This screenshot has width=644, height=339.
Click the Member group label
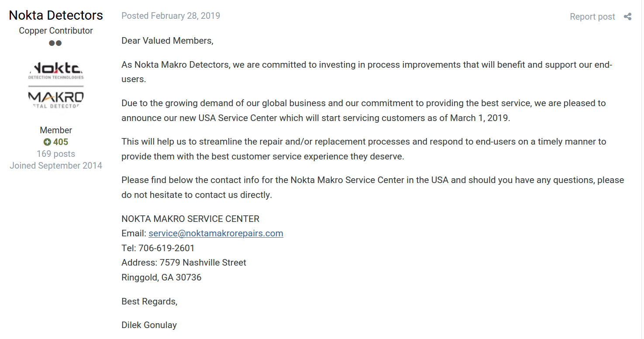click(56, 130)
